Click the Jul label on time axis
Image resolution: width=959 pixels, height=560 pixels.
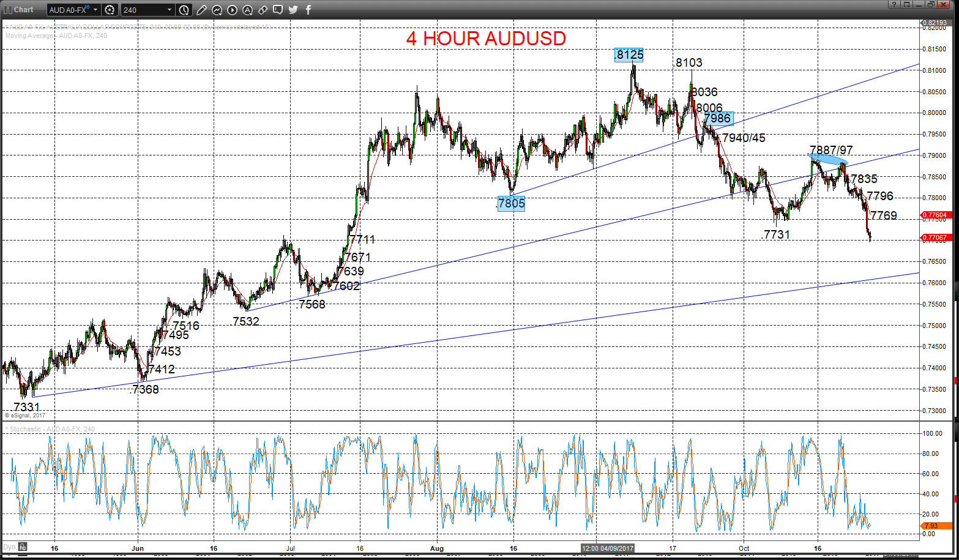pyautogui.click(x=289, y=548)
